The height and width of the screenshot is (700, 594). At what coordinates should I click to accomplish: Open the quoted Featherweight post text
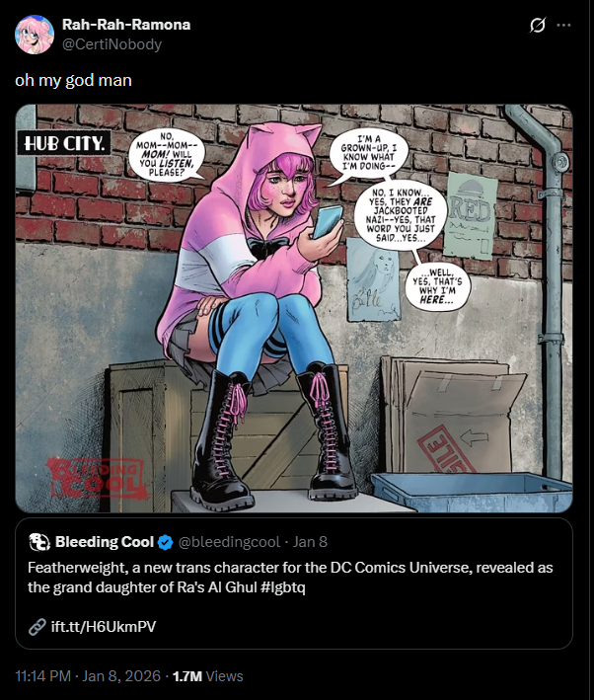[290, 577]
